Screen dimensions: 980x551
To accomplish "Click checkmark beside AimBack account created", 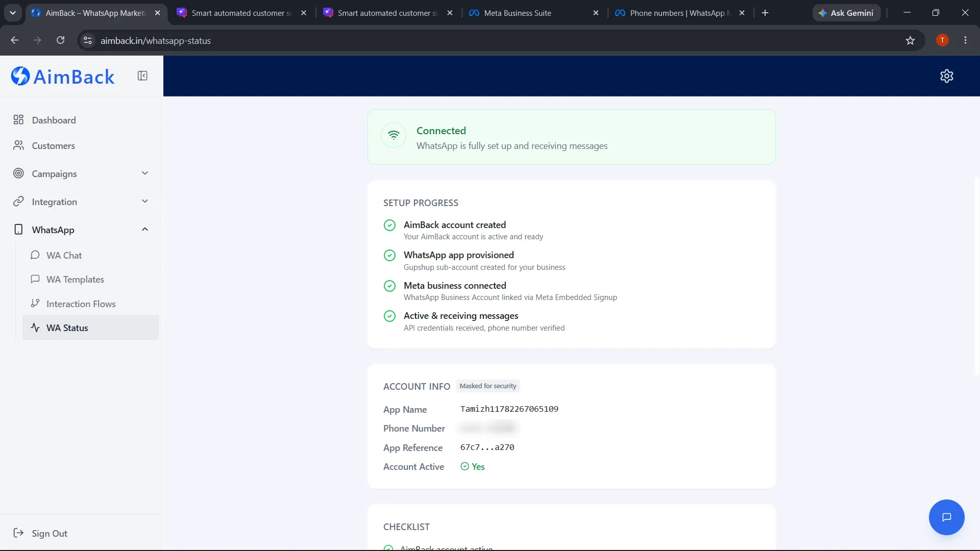I will point(389,225).
